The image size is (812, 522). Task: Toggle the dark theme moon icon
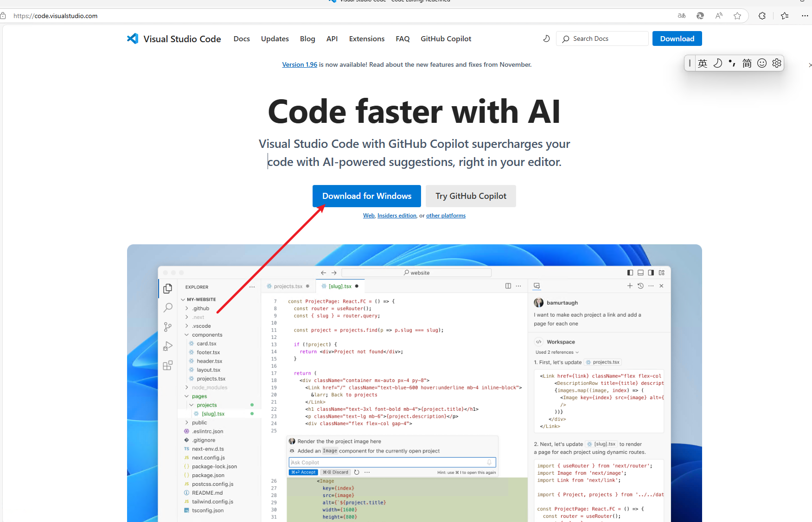pyautogui.click(x=546, y=38)
